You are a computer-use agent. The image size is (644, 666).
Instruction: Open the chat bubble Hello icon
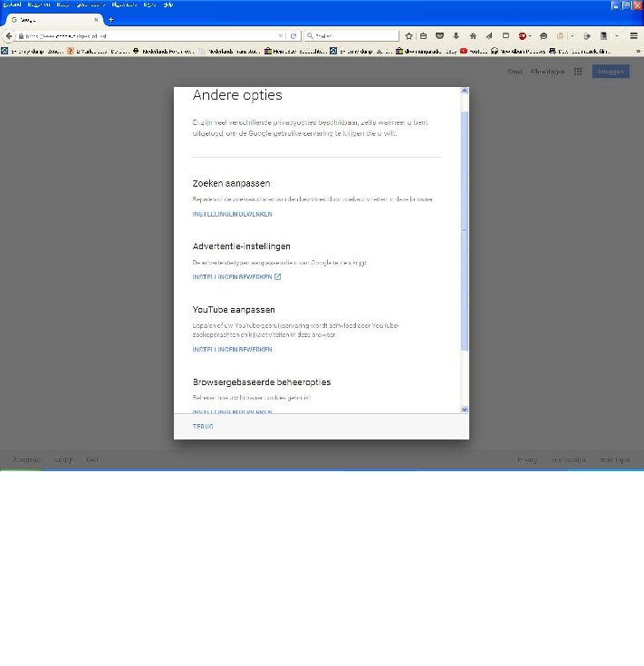543,36
